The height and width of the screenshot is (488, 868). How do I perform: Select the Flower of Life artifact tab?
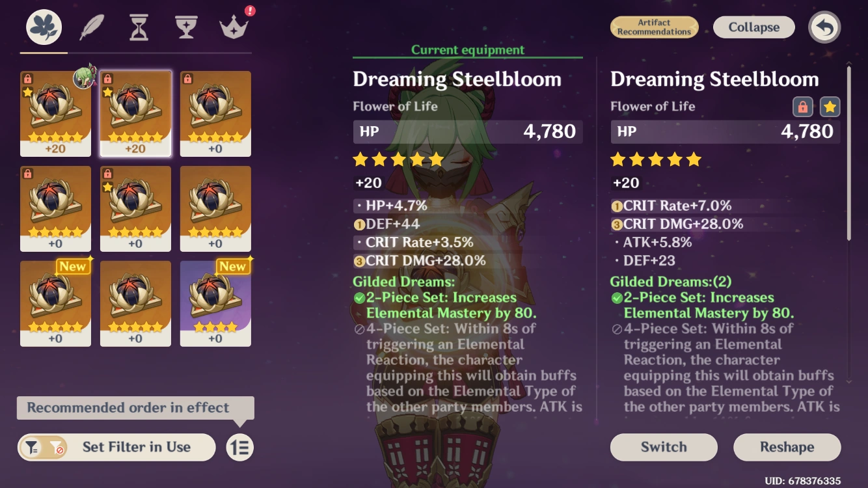[x=44, y=27]
